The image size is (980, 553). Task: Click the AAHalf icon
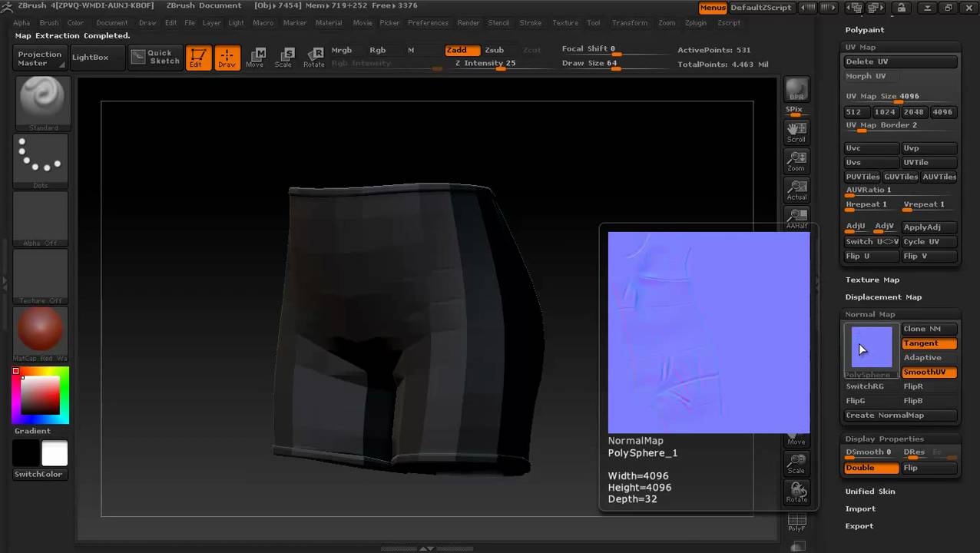(x=796, y=218)
